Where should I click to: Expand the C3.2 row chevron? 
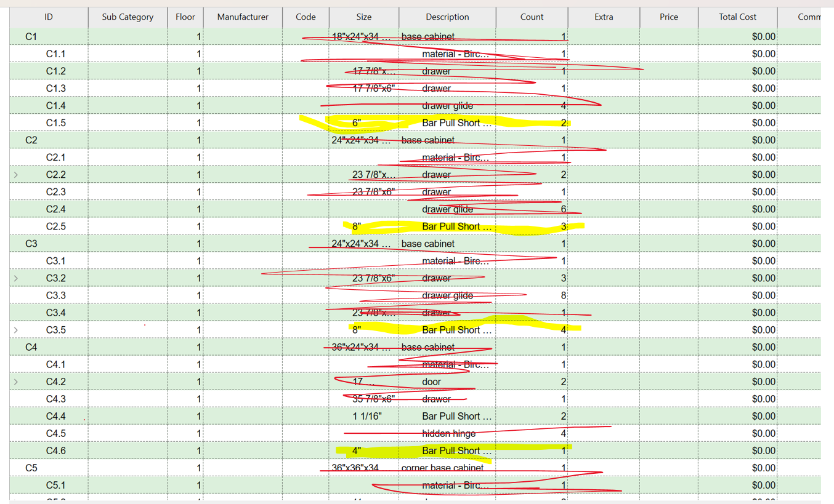16,278
